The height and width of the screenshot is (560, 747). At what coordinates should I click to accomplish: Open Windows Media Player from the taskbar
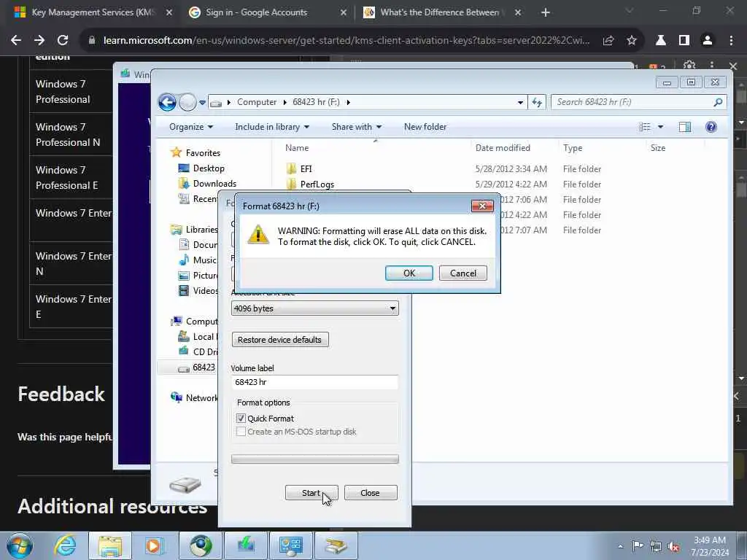(x=154, y=545)
